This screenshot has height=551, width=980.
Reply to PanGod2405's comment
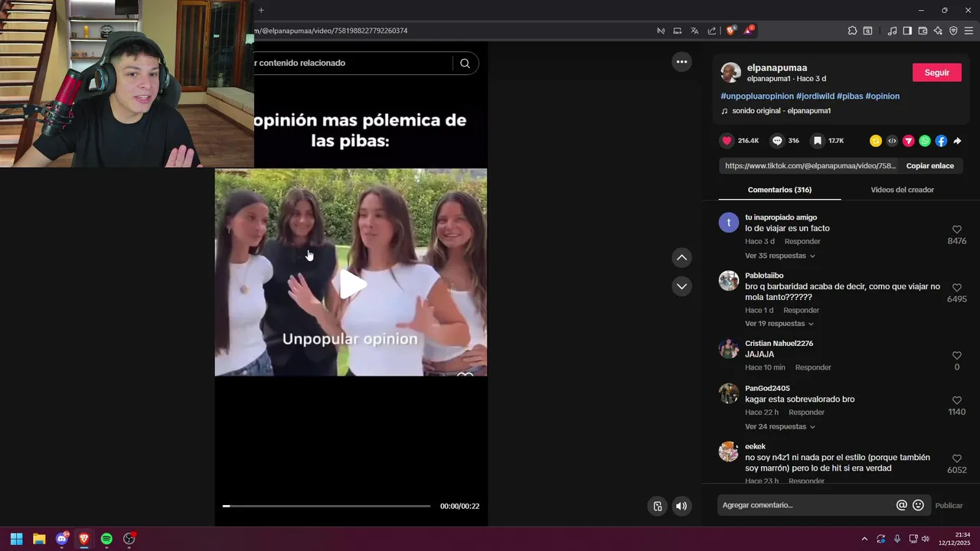806,412
